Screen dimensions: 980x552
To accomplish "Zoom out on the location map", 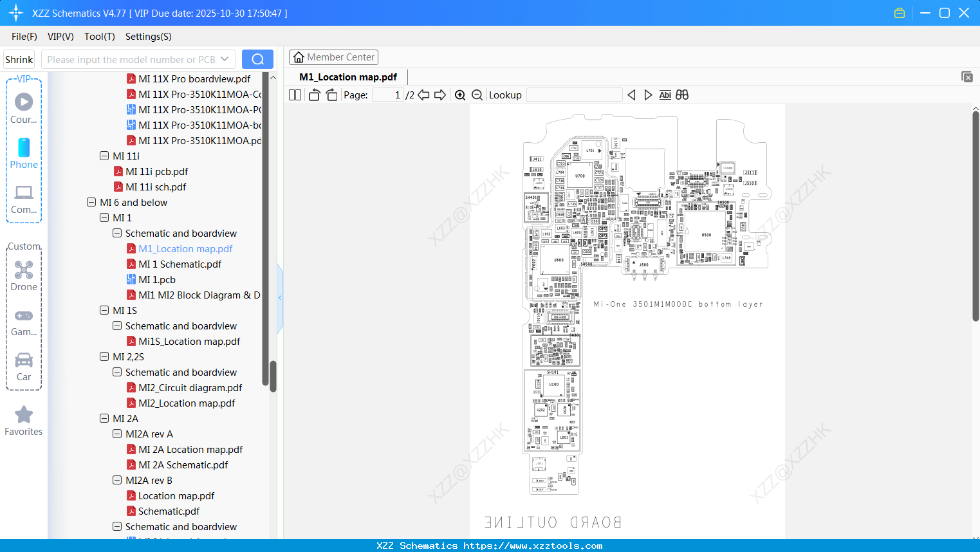I will click(477, 95).
